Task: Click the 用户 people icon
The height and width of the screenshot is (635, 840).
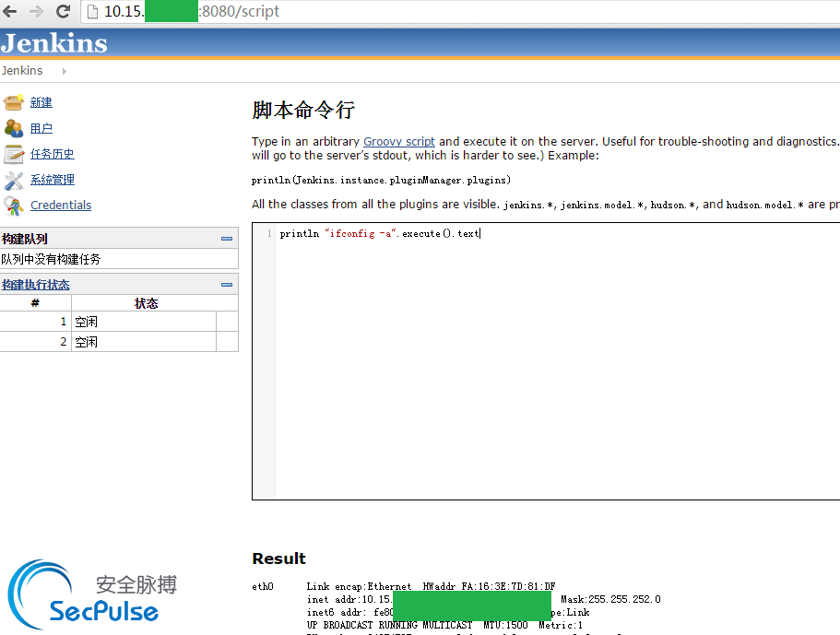Action: (14, 128)
